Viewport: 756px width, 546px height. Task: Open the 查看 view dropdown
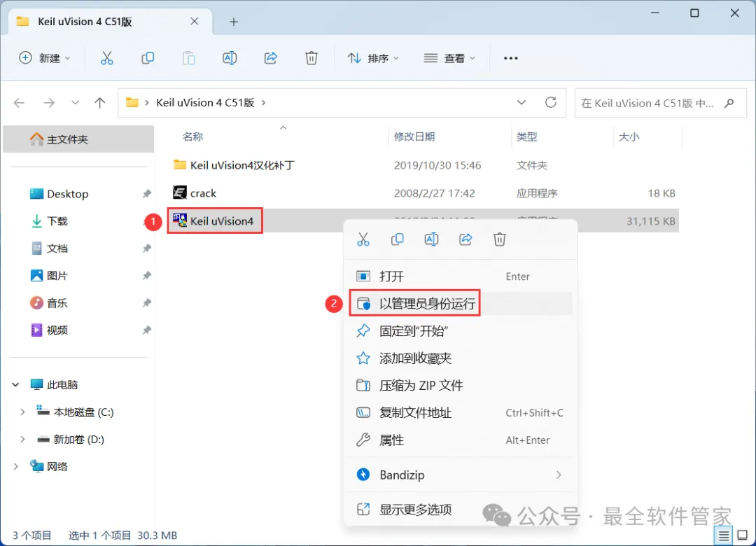click(x=449, y=58)
